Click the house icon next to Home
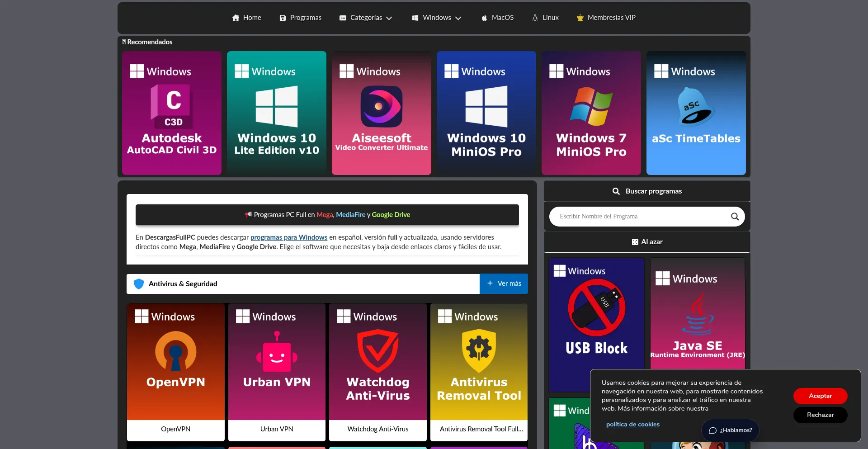This screenshot has height=449, width=868. click(x=236, y=18)
